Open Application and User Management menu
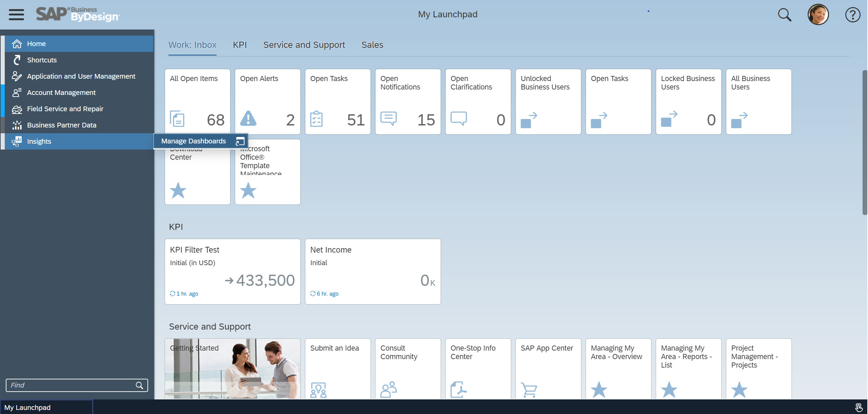This screenshot has height=414, width=868. [79, 76]
